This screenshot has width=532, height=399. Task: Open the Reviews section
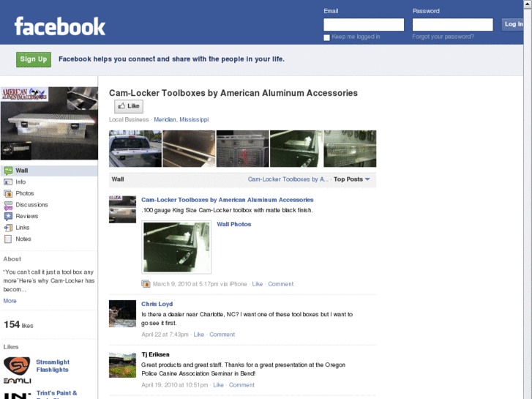(x=27, y=216)
